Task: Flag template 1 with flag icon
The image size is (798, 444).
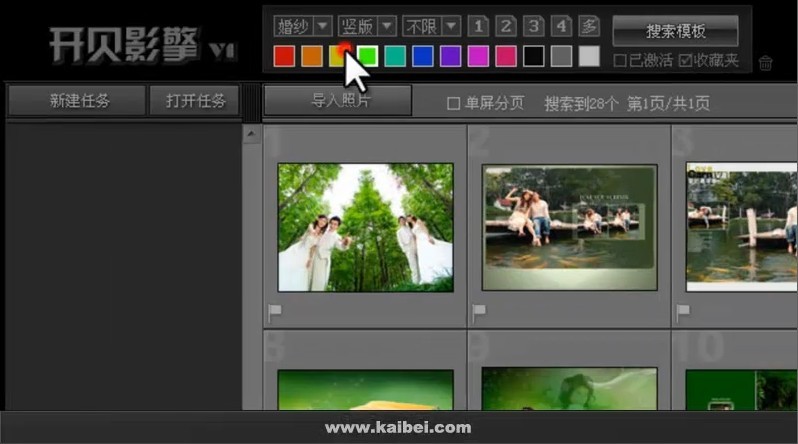Action: click(274, 313)
